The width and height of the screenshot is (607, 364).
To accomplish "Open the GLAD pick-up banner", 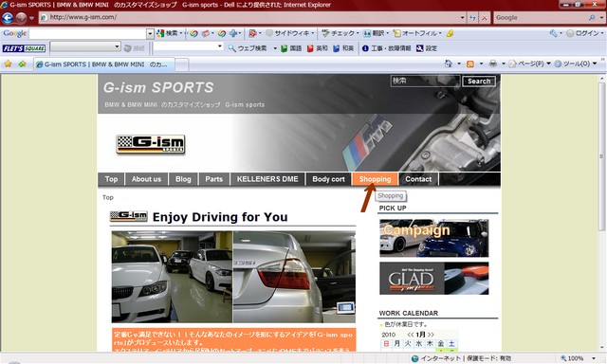I will (x=434, y=278).
